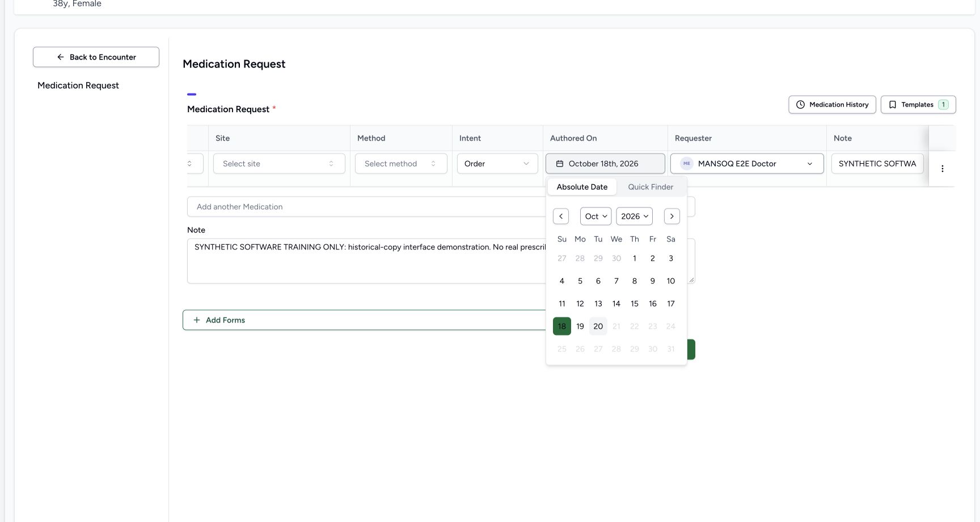
Task: Click the Templates bookmark icon
Action: coord(893,105)
